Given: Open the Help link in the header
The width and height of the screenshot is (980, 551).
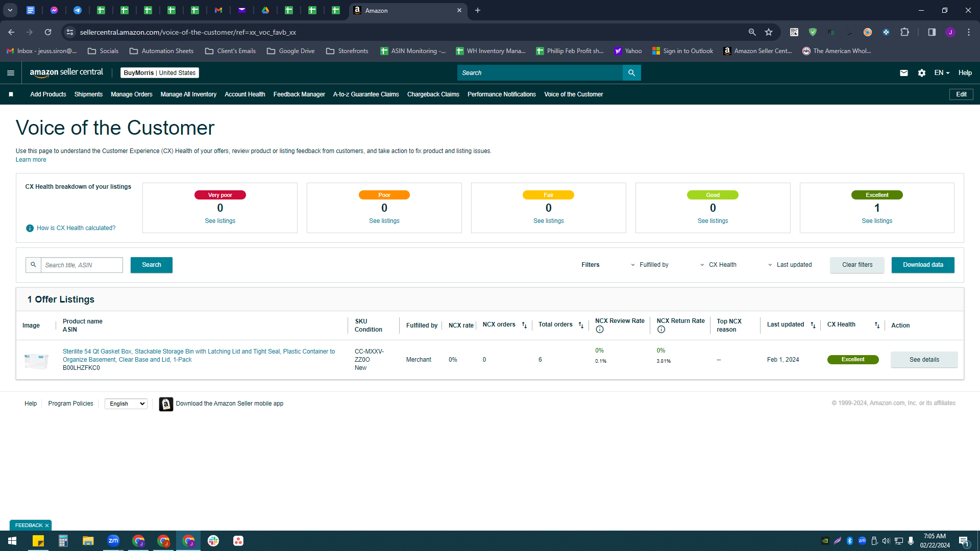Looking at the screenshot, I should click(965, 73).
